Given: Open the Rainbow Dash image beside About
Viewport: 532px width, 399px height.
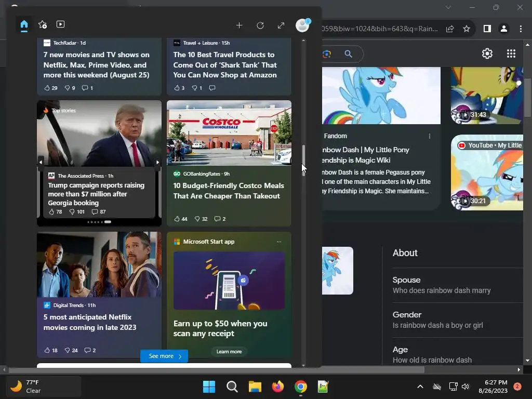Looking at the screenshot, I should (338, 271).
